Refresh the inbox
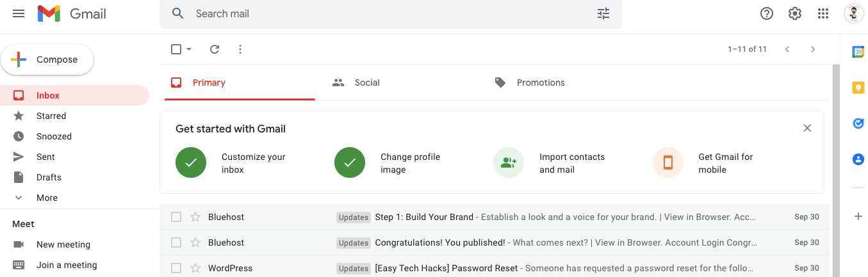The image size is (868, 277). (215, 49)
